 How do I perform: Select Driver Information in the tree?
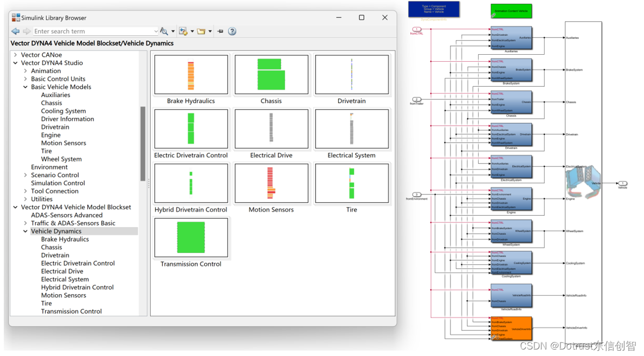tap(67, 119)
